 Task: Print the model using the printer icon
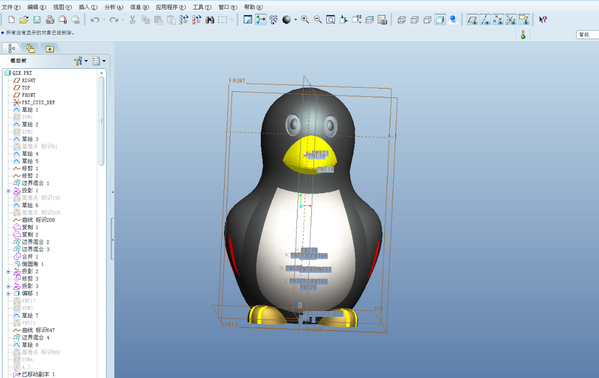coord(50,19)
